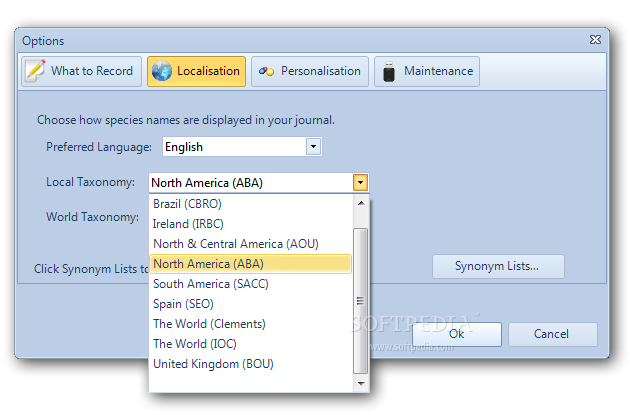Image resolution: width=630 pixels, height=415 pixels.
Task: Switch to the Localisation tab
Action: 196,71
